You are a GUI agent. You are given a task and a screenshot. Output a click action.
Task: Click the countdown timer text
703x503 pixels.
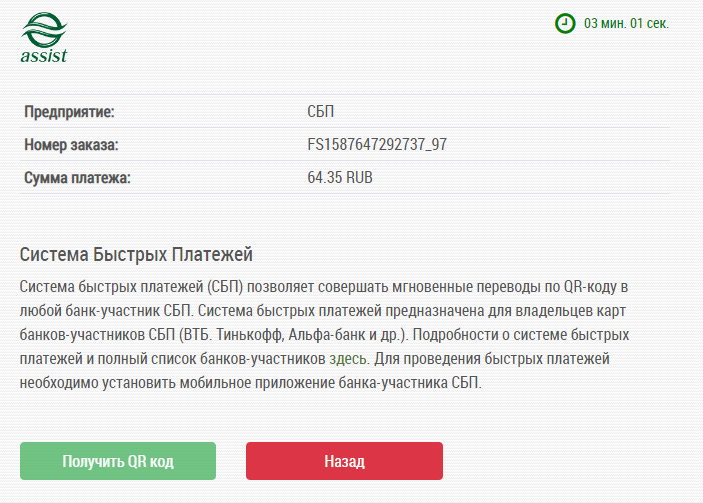(626, 22)
